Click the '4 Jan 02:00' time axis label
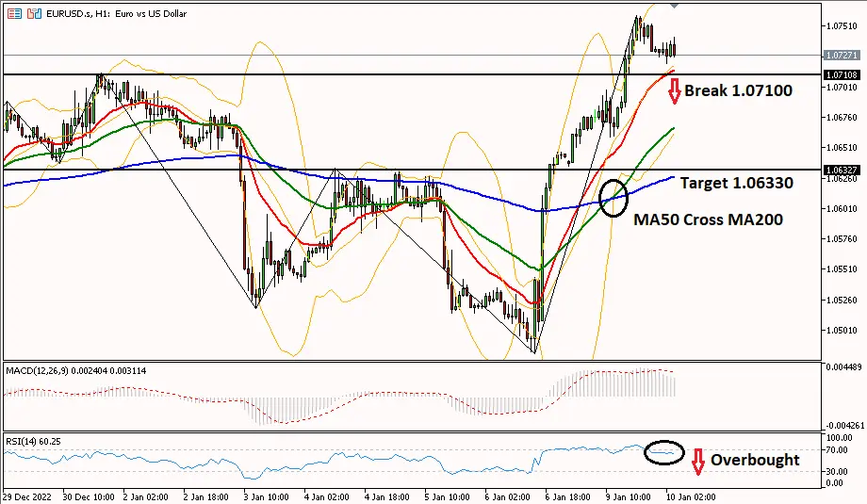 [327, 496]
